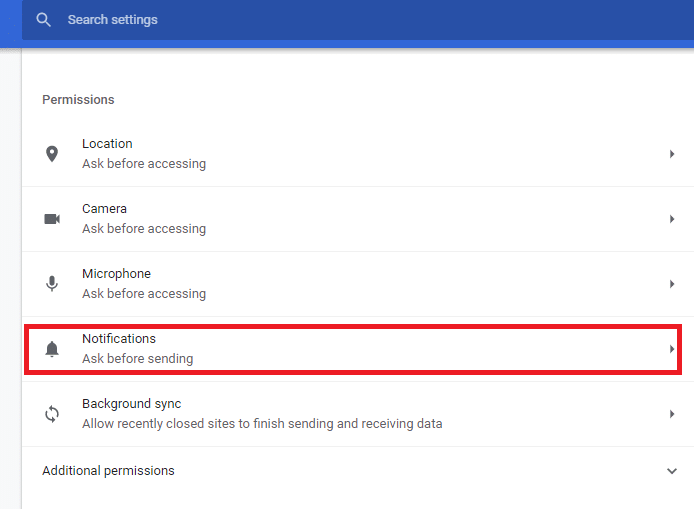Image resolution: width=694 pixels, height=509 pixels.
Task: Select the Camera permission label
Action: pyautogui.click(x=104, y=209)
